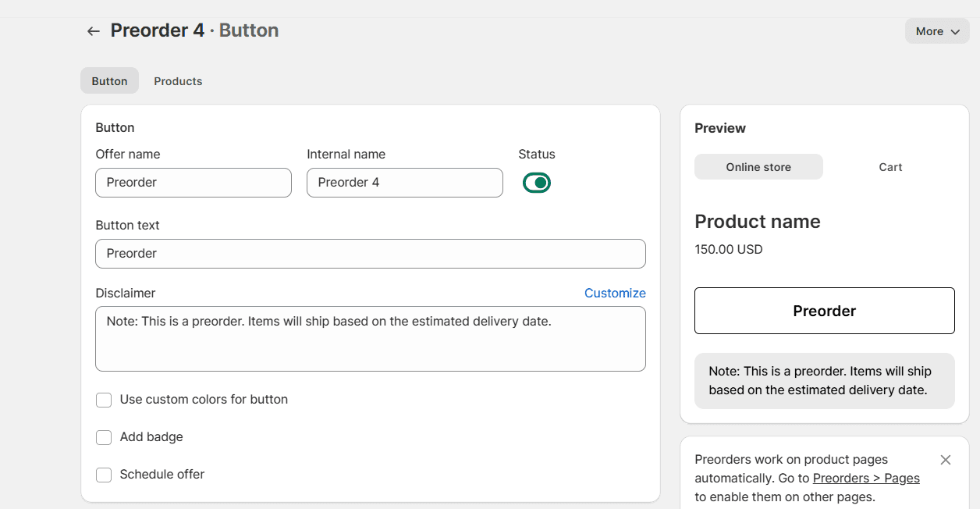The image size is (980, 509).
Task: Click the Preorder button in the preview
Action: point(824,310)
